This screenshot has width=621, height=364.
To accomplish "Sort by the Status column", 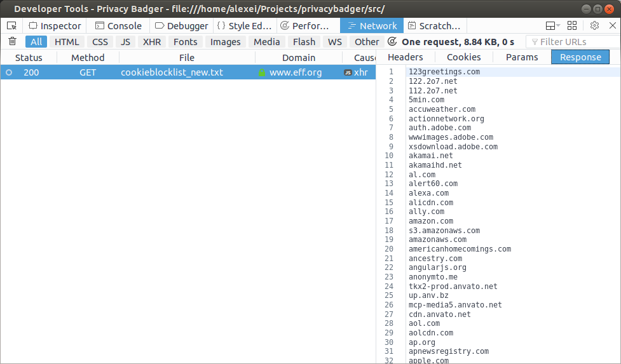I will tap(29, 58).
